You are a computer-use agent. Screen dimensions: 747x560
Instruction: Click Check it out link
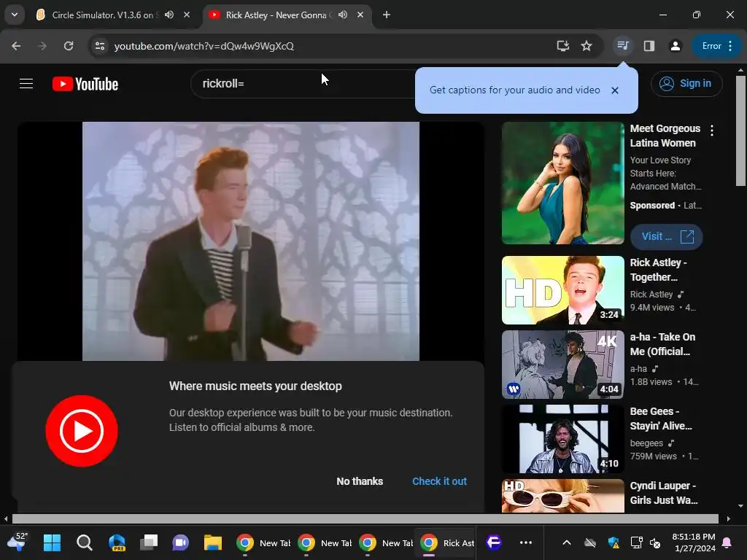439,481
